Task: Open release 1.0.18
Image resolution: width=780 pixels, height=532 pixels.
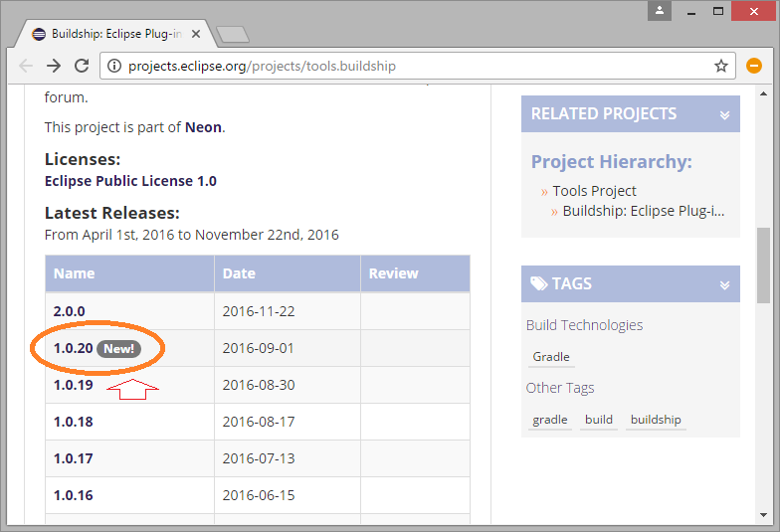Action: point(74,422)
